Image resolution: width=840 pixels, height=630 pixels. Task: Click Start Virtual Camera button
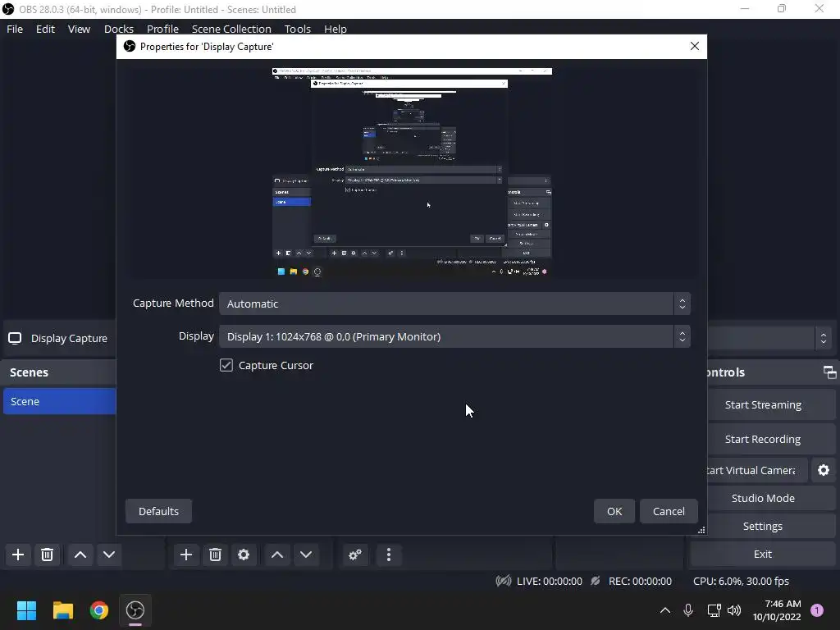(x=757, y=470)
